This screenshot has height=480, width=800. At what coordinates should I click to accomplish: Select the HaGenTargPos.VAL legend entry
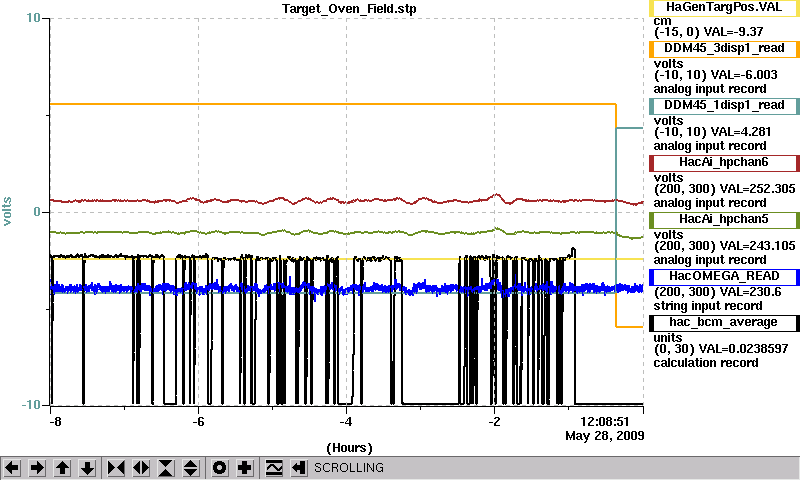[x=724, y=8]
